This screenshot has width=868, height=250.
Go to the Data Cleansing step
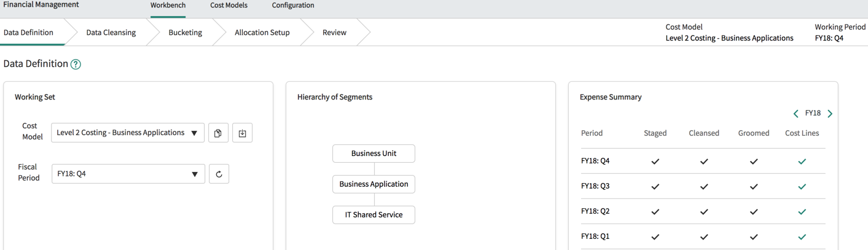pyautogui.click(x=111, y=33)
